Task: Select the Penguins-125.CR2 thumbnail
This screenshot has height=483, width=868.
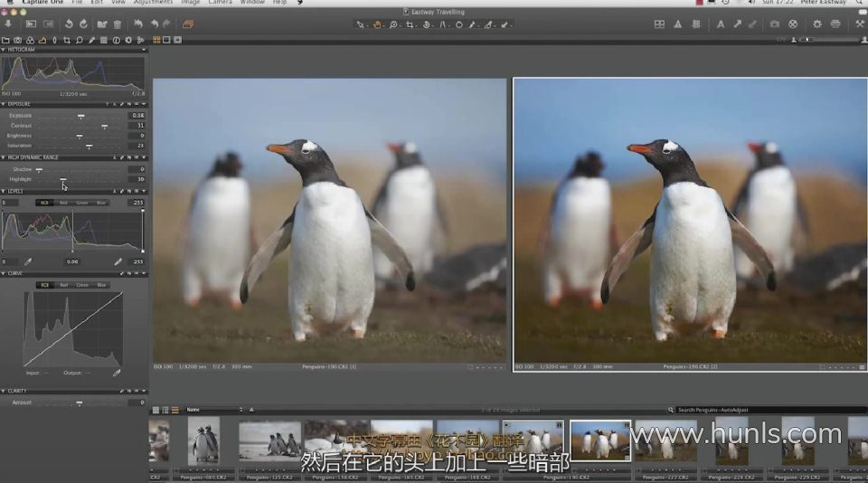Action: 269,440
